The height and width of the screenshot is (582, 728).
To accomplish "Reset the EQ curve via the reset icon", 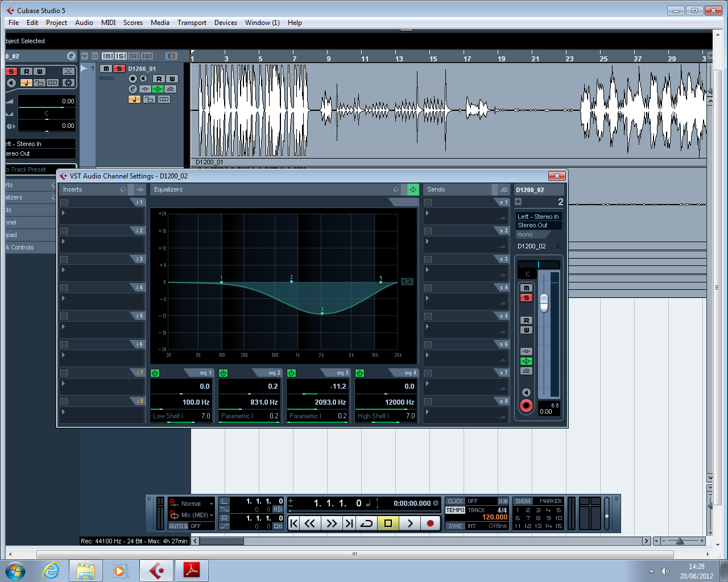I will (x=407, y=281).
